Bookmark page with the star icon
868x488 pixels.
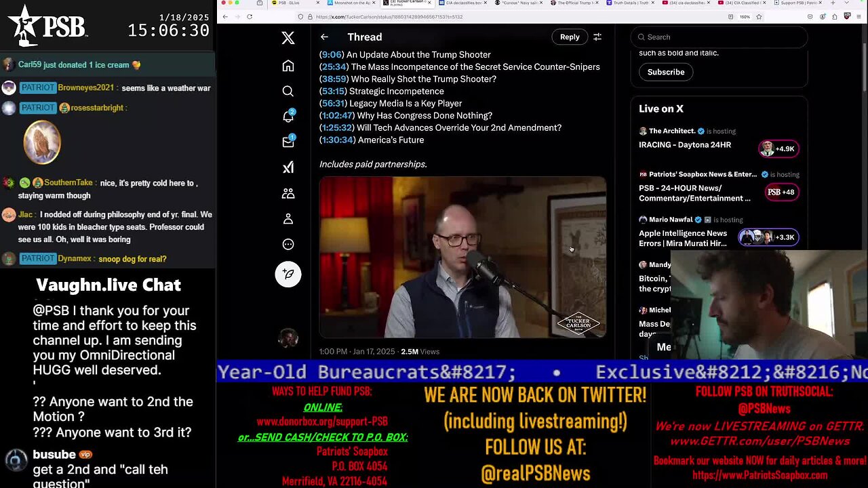pyautogui.click(x=758, y=17)
